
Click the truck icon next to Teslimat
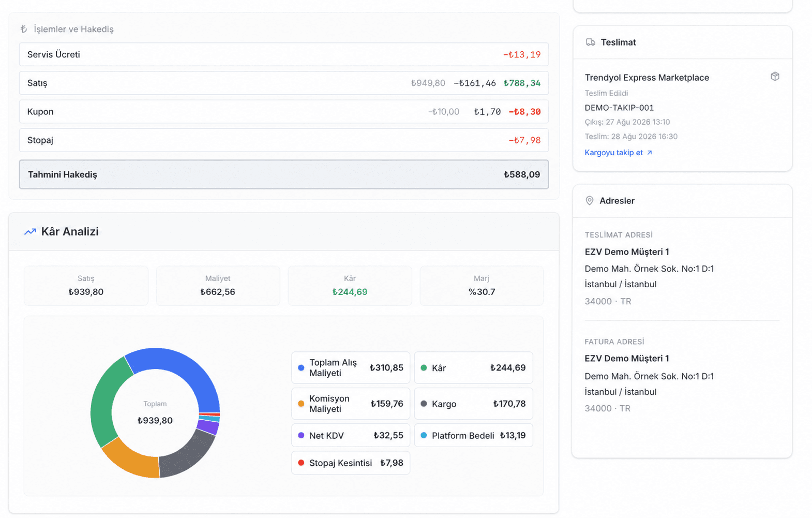(x=590, y=42)
